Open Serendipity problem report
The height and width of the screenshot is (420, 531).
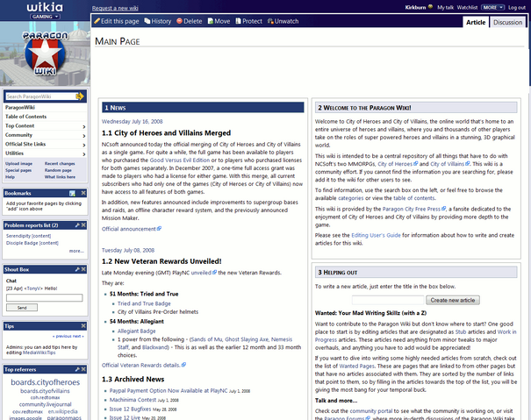28,236
